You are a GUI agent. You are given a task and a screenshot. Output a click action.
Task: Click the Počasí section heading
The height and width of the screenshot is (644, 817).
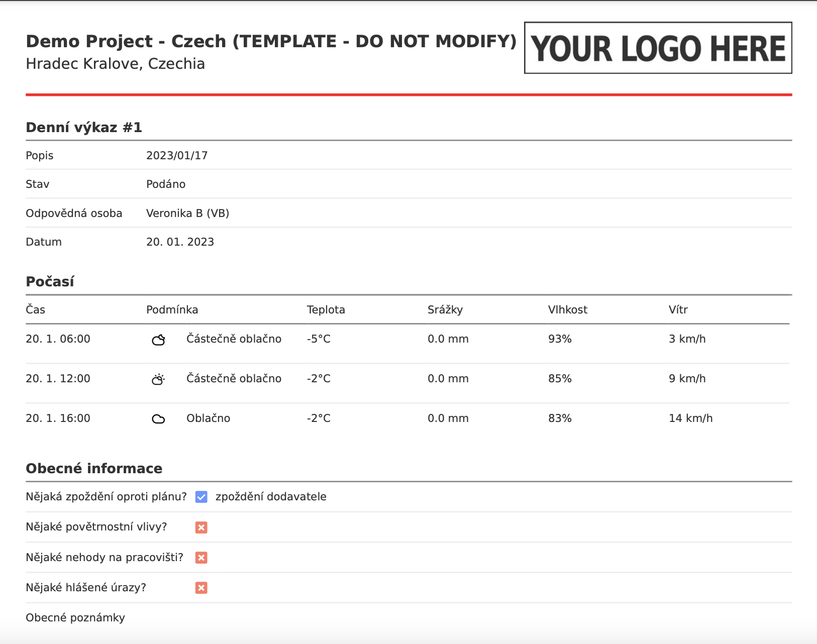(x=50, y=281)
